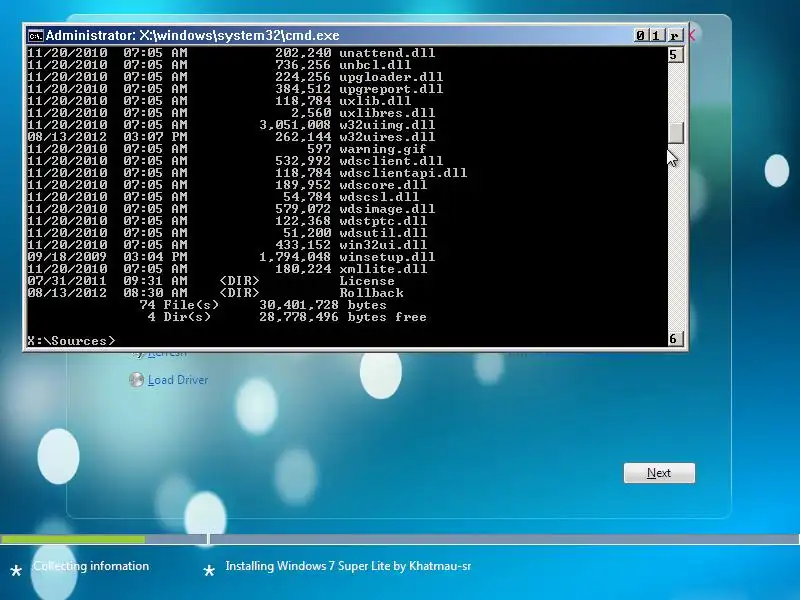Select the uxlibres.dll line

[231, 113]
